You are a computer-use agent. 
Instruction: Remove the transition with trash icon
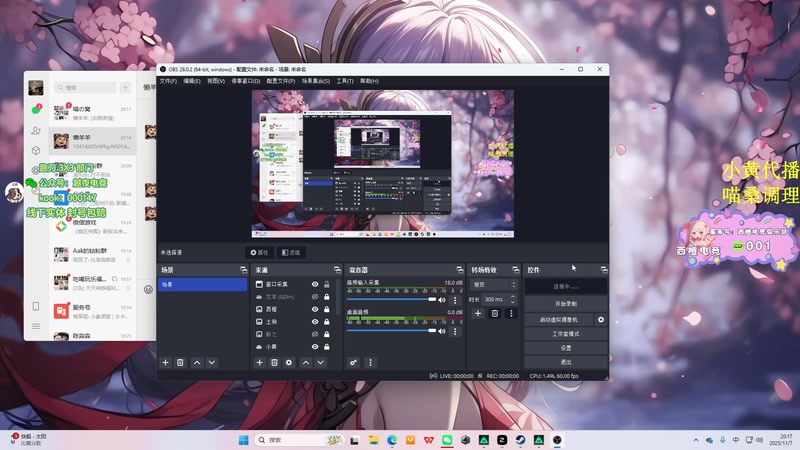(494, 313)
